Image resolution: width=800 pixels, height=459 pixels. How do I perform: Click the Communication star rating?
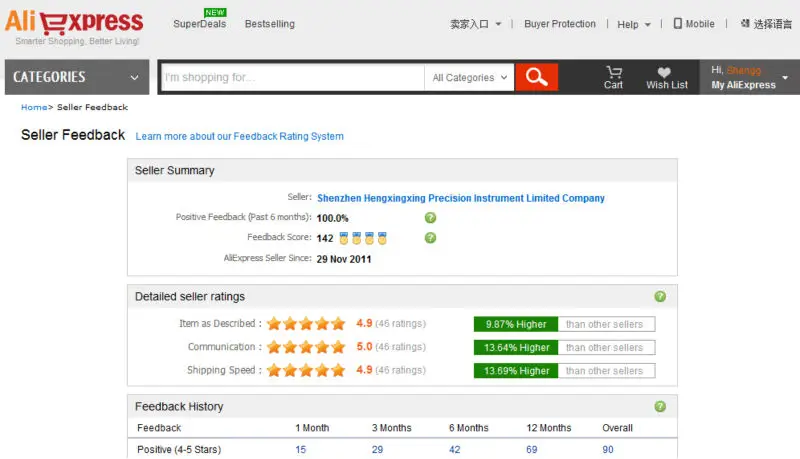coord(306,347)
